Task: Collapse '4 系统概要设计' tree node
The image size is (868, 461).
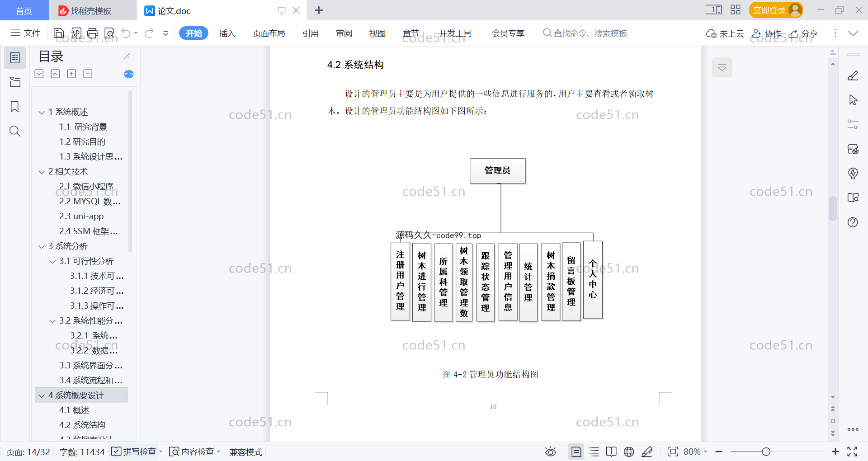Action: [42, 395]
